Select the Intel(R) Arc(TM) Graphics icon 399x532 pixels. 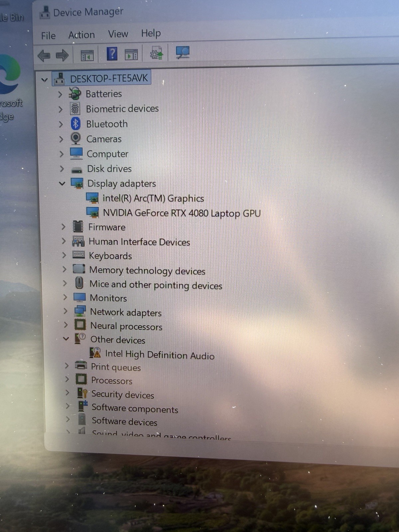point(93,198)
